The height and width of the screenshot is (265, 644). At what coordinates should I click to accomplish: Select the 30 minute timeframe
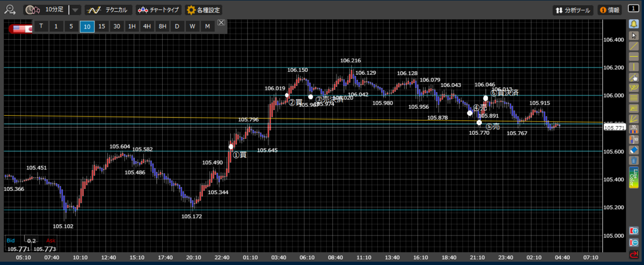(x=117, y=26)
